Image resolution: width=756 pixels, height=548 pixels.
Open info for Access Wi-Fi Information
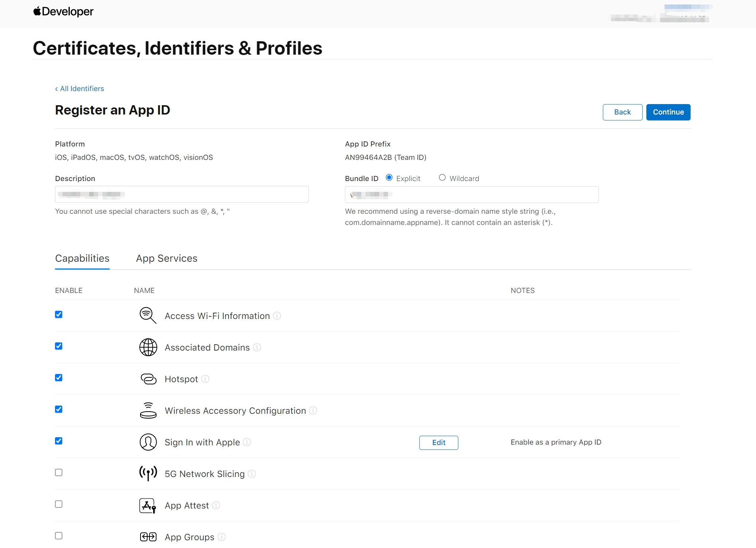point(277,316)
